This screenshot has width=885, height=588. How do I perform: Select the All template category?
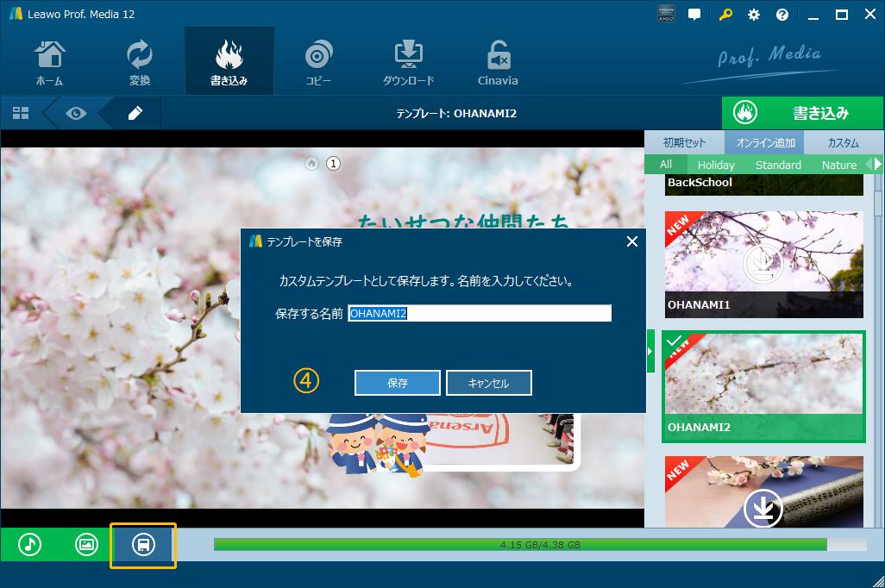click(666, 164)
